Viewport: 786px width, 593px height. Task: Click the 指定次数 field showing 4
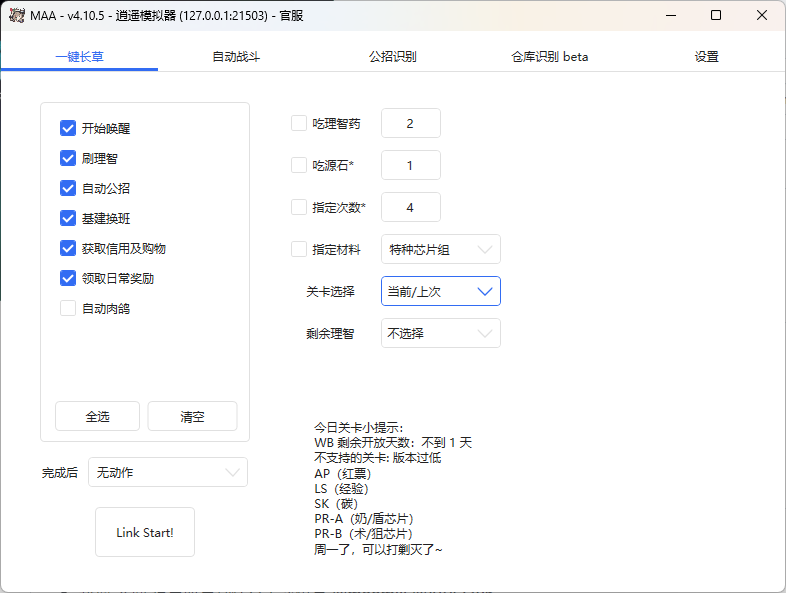tap(411, 207)
